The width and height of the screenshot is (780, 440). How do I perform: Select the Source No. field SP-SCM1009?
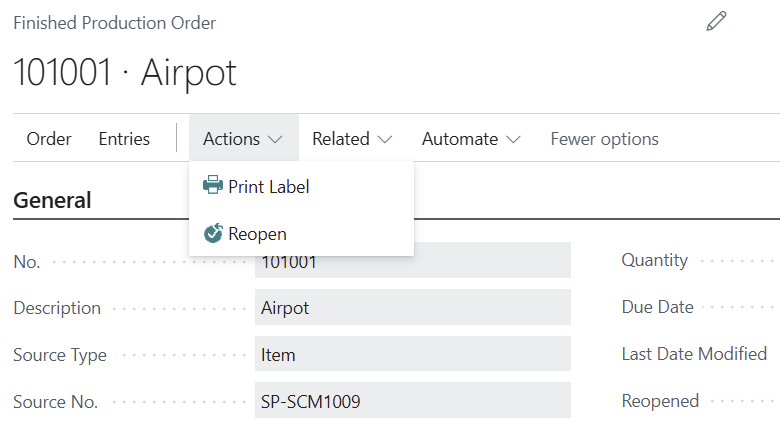coord(412,402)
